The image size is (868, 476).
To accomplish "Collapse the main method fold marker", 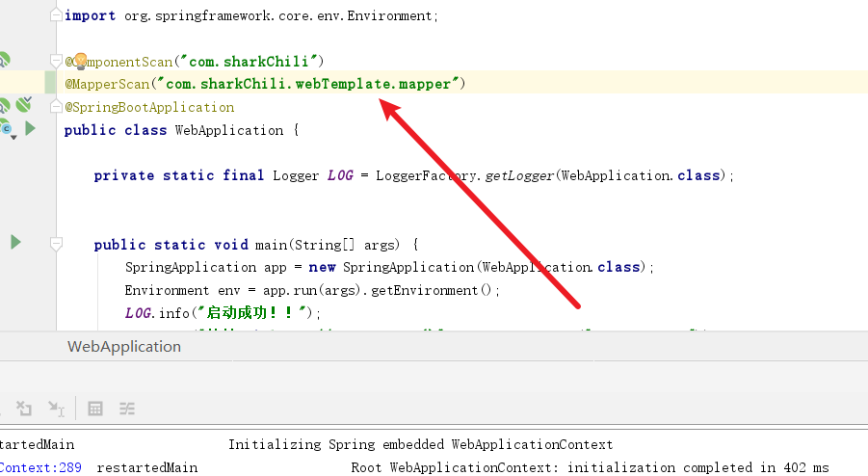I will [x=57, y=245].
